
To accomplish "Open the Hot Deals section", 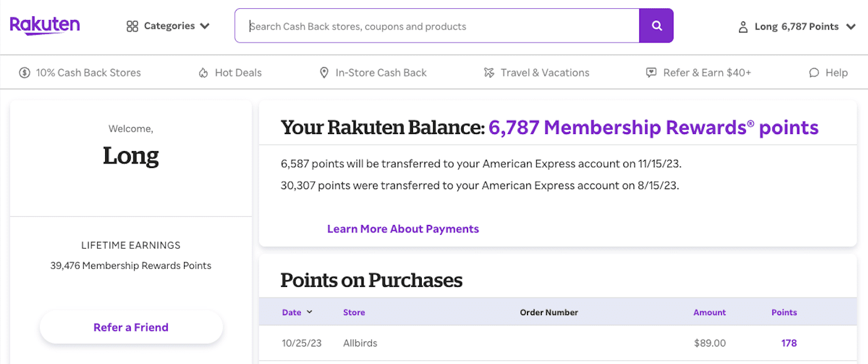I will point(239,72).
